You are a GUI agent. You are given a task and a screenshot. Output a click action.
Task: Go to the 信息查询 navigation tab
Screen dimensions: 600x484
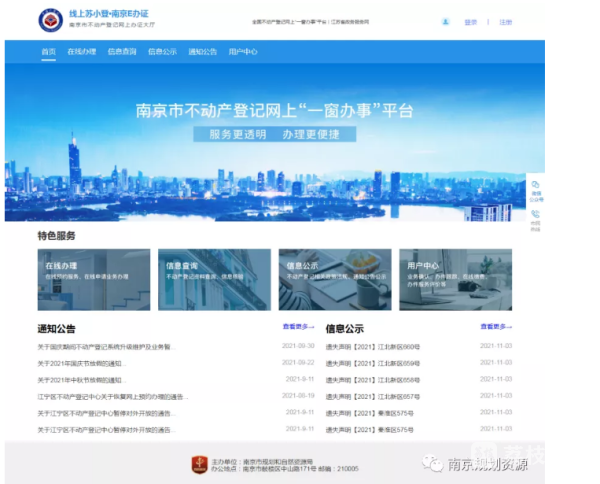pos(120,50)
